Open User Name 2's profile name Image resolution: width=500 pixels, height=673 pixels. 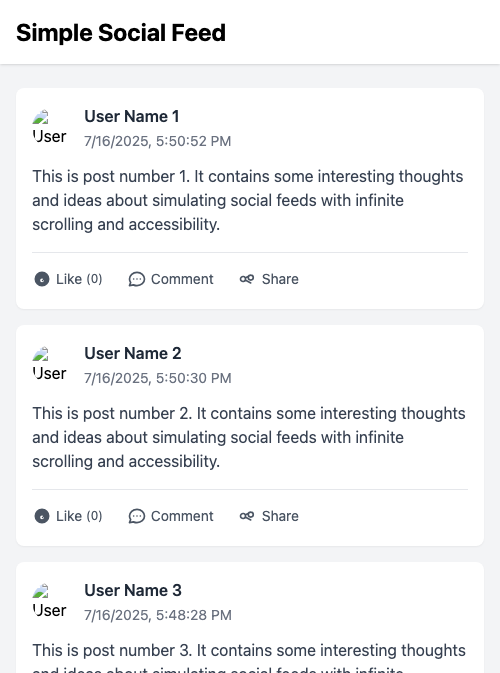[133, 353]
